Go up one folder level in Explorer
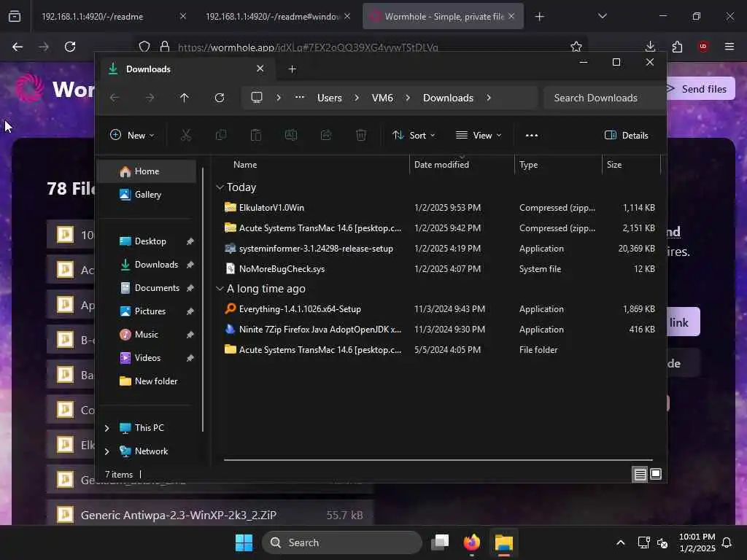The image size is (747, 560). click(185, 98)
